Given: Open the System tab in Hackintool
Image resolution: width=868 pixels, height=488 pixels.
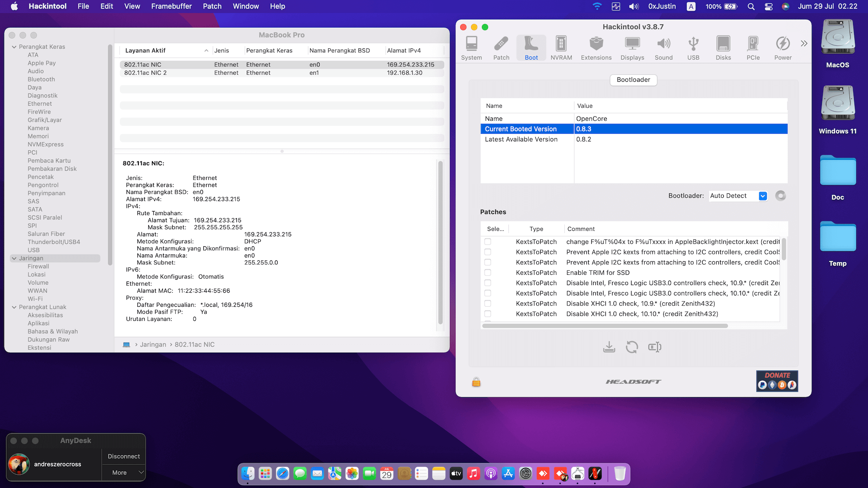Looking at the screenshot, I should [x=472, y=48].
